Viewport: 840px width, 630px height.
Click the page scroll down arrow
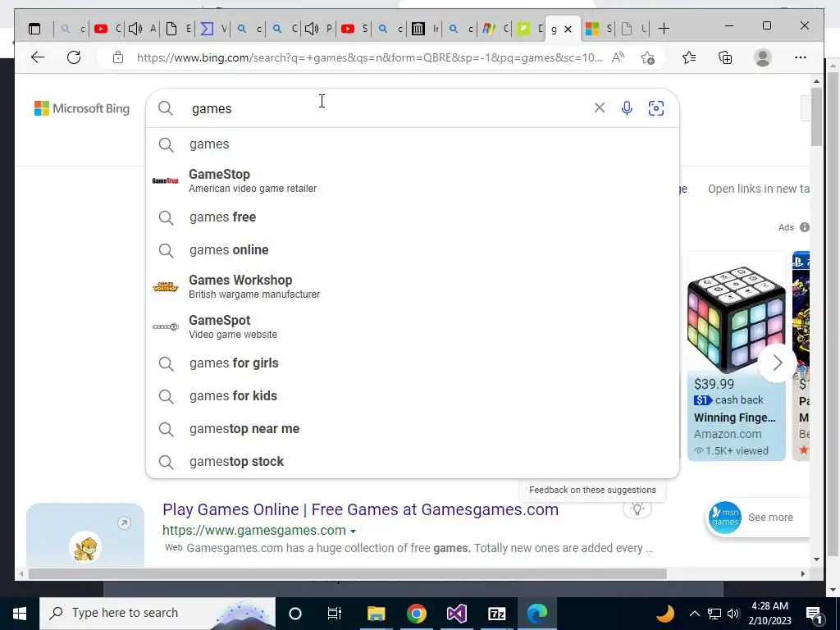point(816,559)
